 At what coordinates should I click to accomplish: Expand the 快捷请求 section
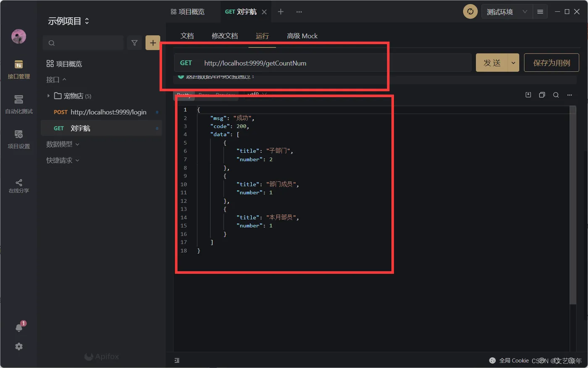63,160
